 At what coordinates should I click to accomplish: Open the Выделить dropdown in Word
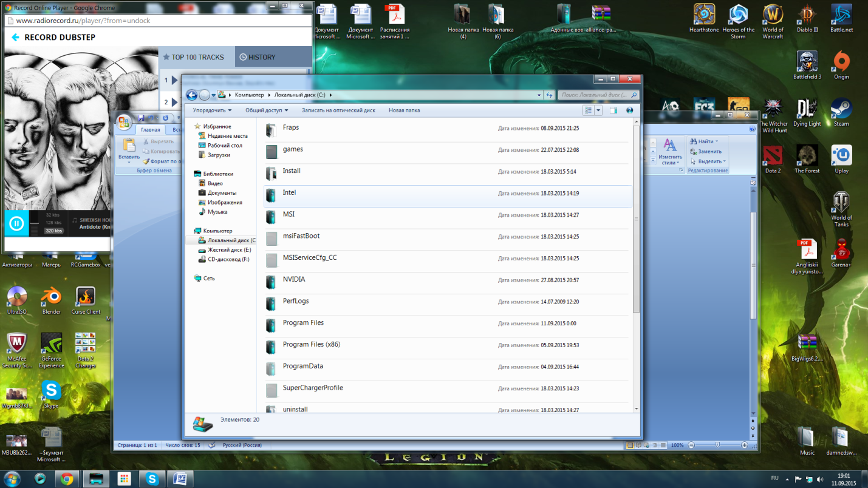point(708,161)
